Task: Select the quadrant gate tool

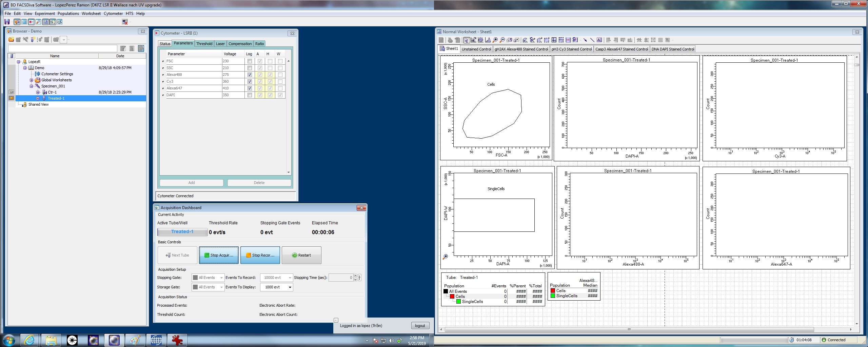Action: [554, 40]
